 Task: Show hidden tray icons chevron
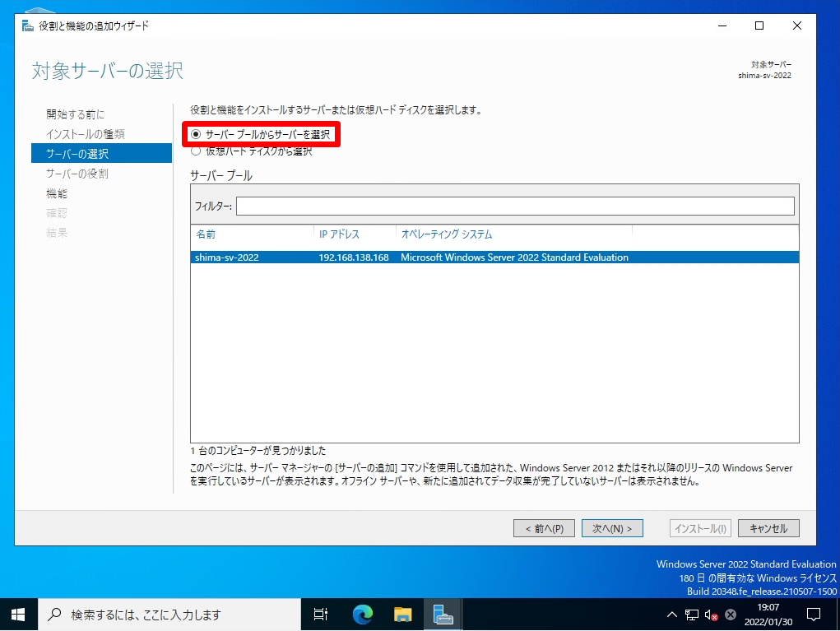click(672, 615)
